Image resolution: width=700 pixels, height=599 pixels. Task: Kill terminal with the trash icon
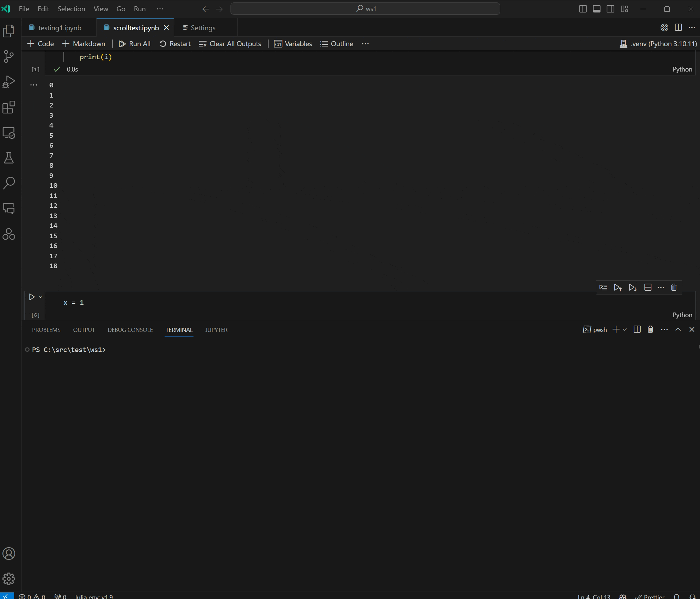pos(650,329)
